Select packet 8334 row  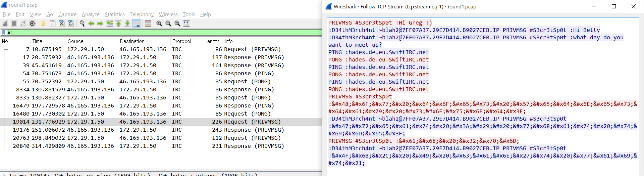tap(161, 90)
